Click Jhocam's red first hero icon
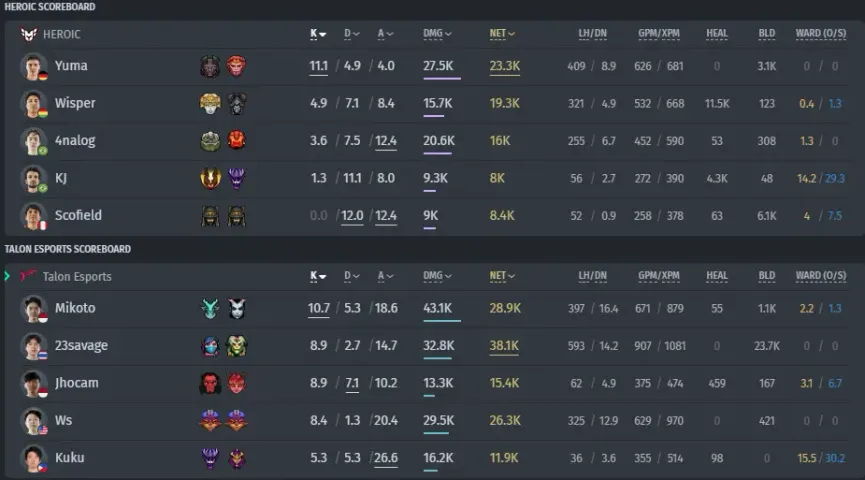The image size is (865, 480). click(x=210, y=383)
